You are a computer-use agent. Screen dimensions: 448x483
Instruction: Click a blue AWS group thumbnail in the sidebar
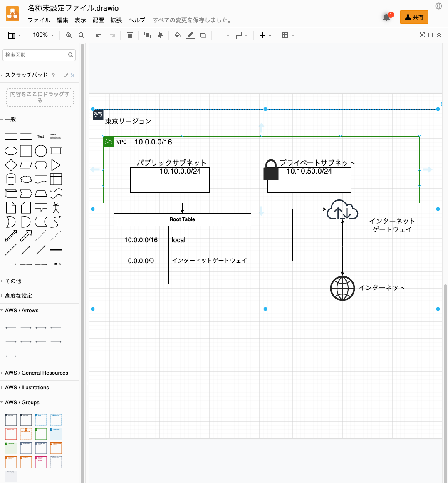40,420
